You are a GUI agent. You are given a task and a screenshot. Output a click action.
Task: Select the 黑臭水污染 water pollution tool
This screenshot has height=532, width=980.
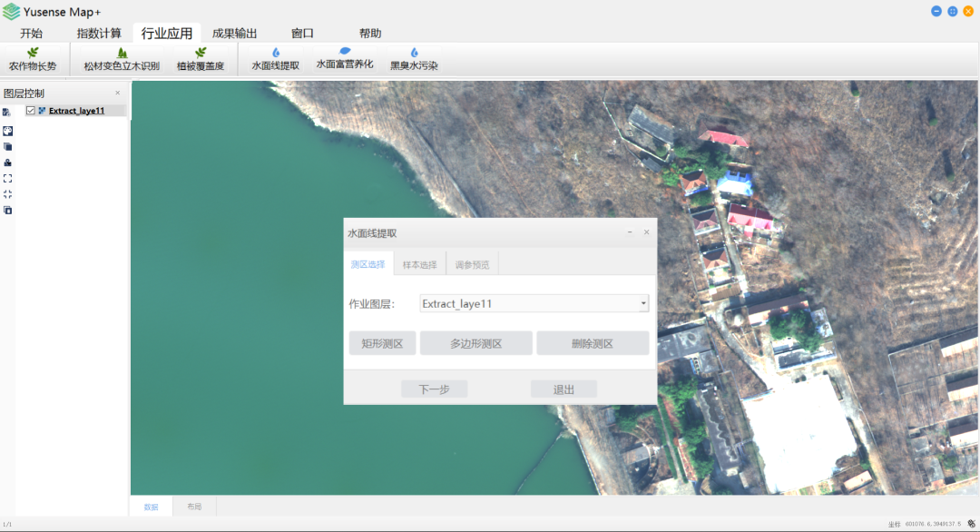pos(414,60)
